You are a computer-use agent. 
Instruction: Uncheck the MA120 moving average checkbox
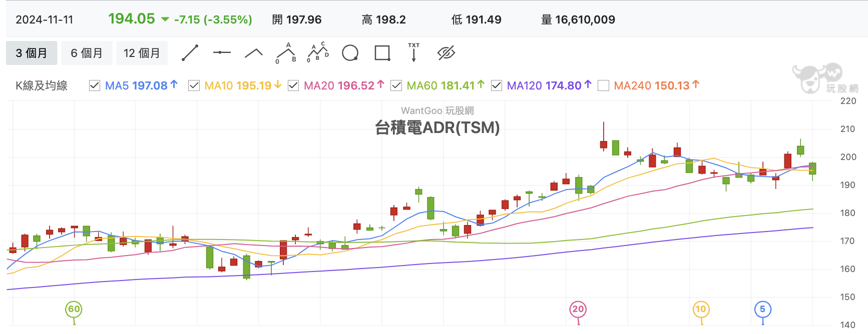coord(497,85)
